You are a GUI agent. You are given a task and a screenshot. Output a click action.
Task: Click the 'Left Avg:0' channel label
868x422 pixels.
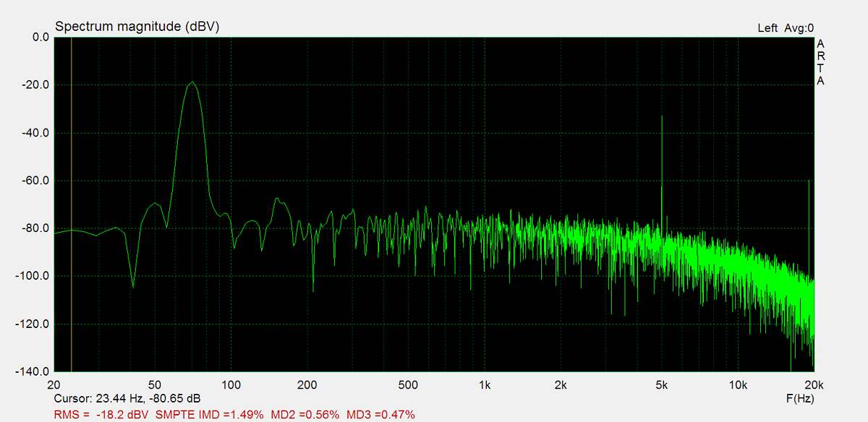coord(786,28)
